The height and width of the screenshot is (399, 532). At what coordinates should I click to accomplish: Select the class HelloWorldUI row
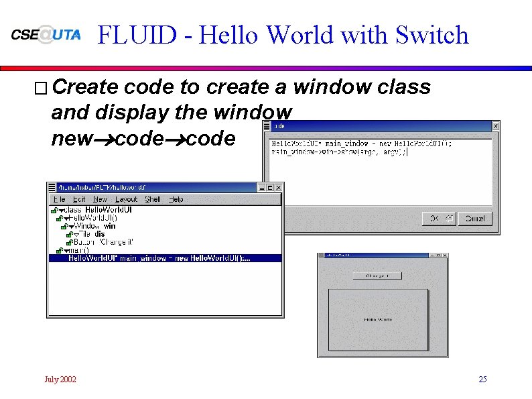pos(165,210)
